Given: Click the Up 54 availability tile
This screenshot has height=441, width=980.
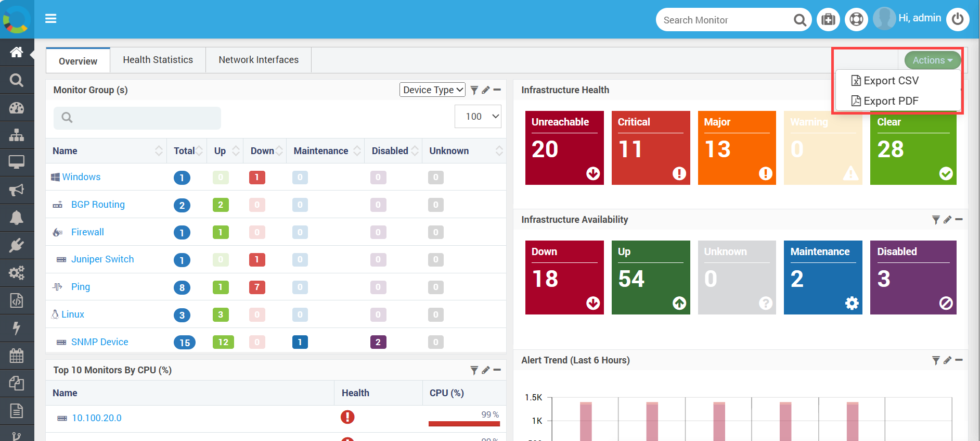Looking at the screenshot, I should [x=651, y=278].
